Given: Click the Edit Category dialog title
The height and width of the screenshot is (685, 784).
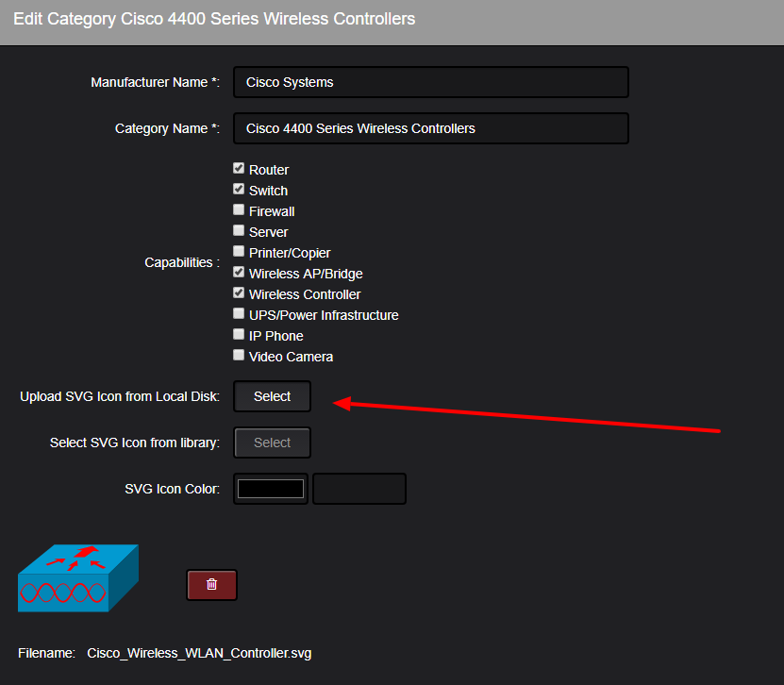Looking at the screenshot, I should [x=214, y=19].
